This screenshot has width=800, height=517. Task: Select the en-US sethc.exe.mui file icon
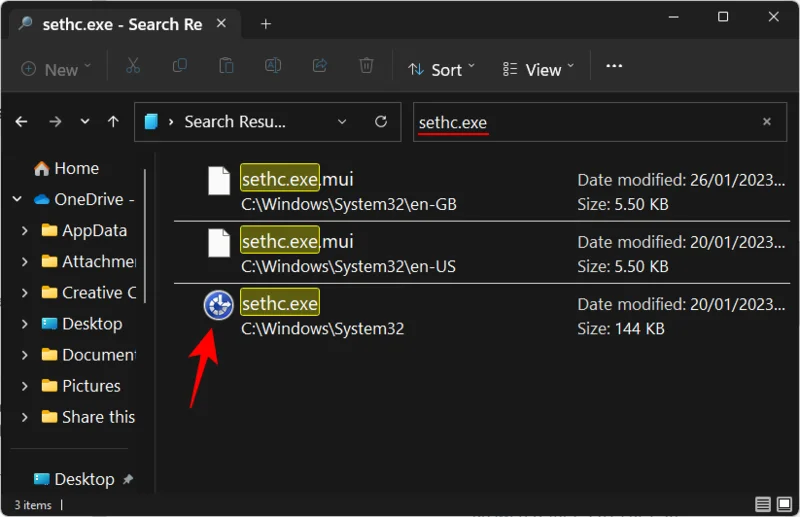tap(219, 243)
